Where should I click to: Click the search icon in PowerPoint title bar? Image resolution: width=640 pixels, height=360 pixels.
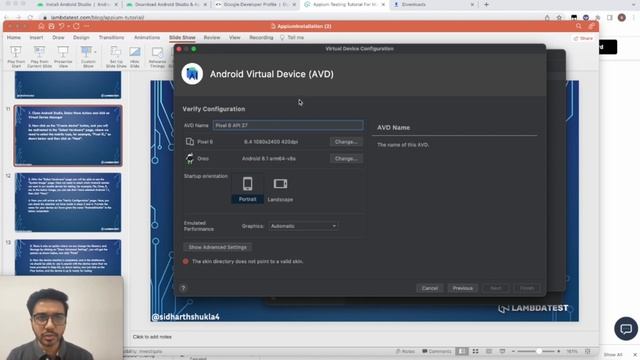tap(578, 26)
